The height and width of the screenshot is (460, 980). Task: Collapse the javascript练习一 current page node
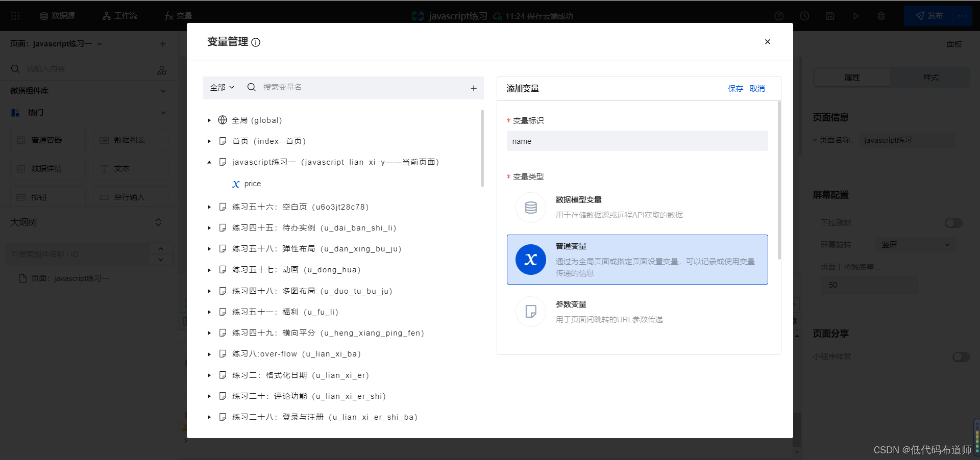click(x=209, y=162)
